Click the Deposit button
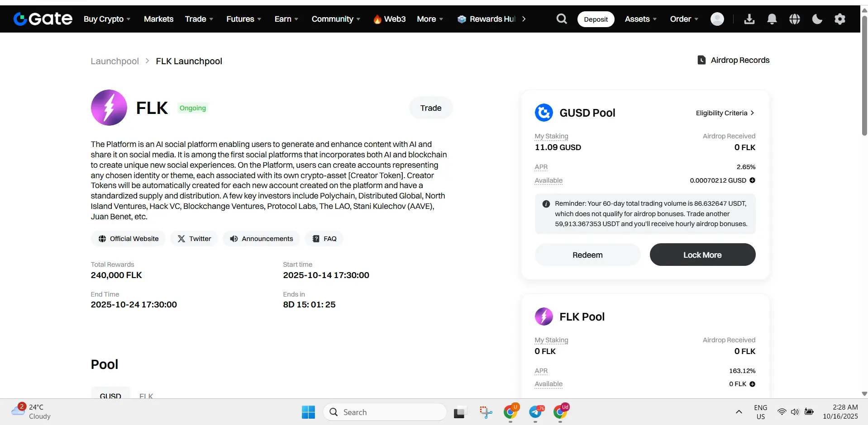The height and width of the screenshot is (425, 868). click(x=596, y=19)
